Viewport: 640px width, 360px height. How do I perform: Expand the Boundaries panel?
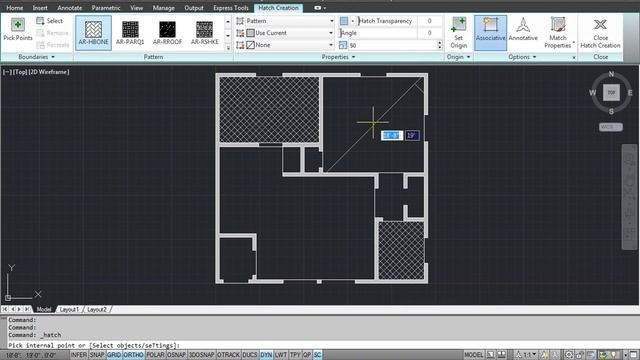click(37, 57)
